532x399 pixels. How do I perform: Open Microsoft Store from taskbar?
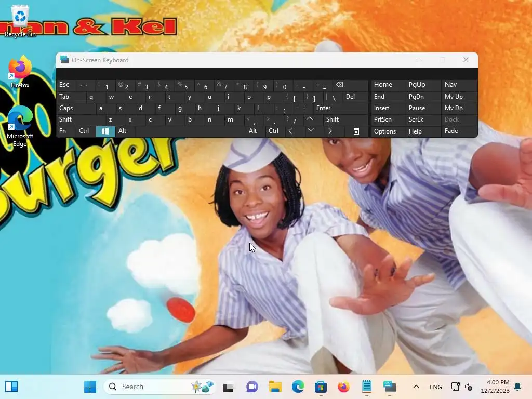321,387
